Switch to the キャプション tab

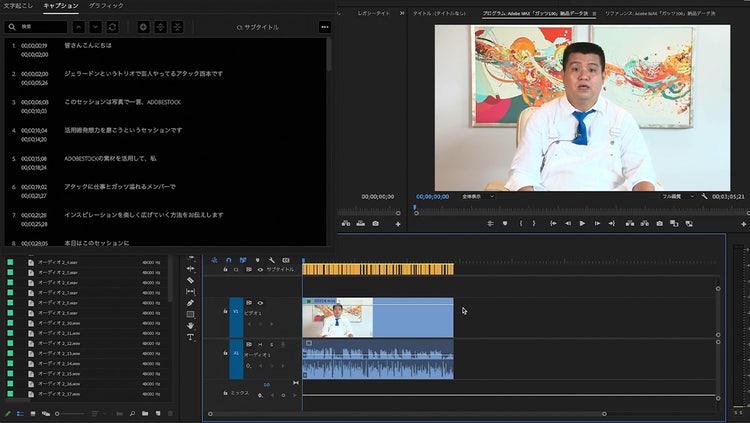tap(61, 5)
